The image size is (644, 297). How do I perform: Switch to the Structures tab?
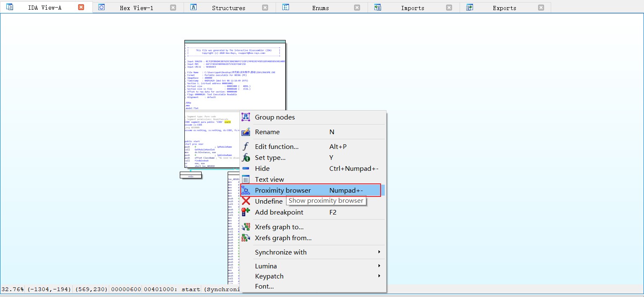tap(228, 8)
